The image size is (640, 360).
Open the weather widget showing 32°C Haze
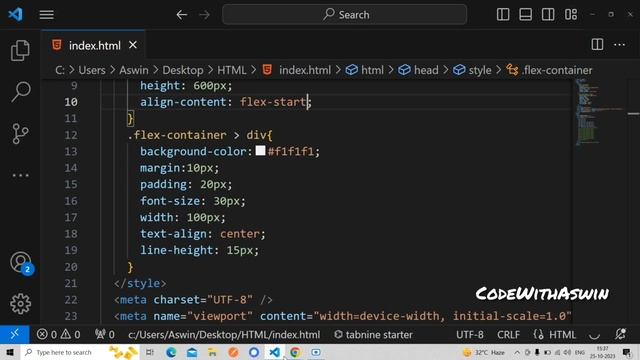484,352
